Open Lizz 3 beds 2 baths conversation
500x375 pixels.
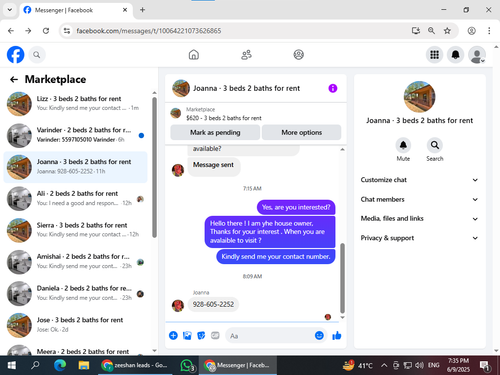click(76, 104)
